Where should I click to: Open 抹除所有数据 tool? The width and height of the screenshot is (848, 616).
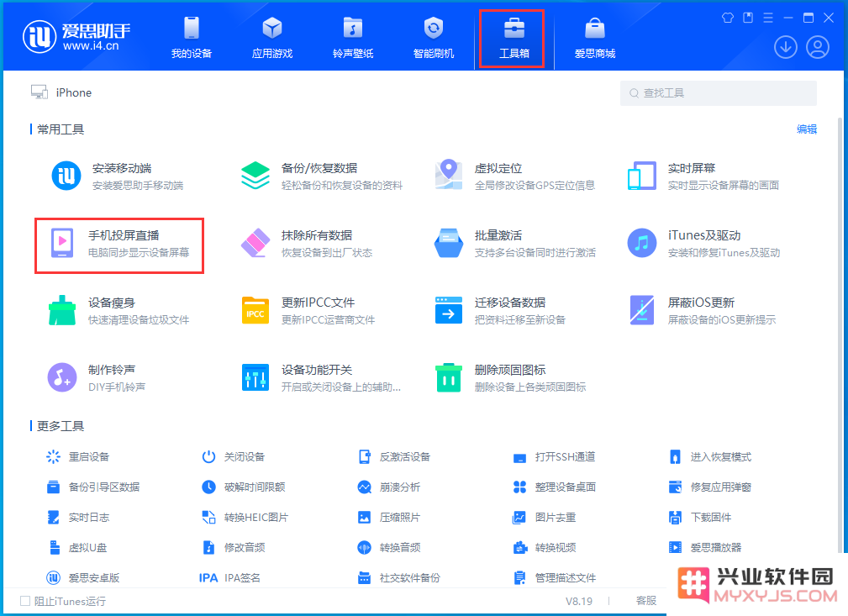[x=307, y=244]
